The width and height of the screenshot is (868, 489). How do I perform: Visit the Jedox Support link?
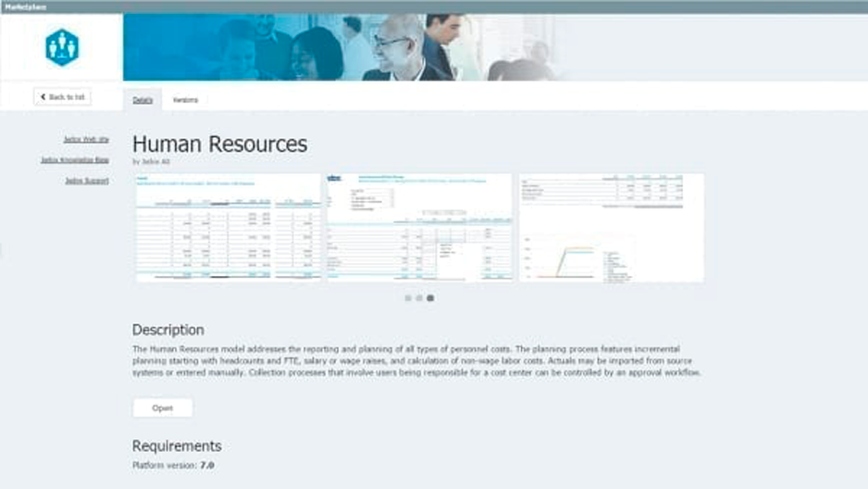[86, 181]
